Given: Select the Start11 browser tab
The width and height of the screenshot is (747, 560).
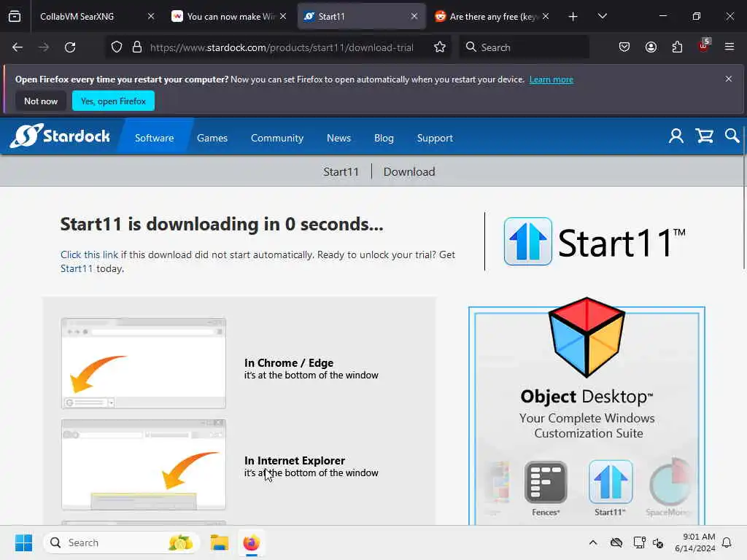Looking at the screenshot, I should pos(355,17).
